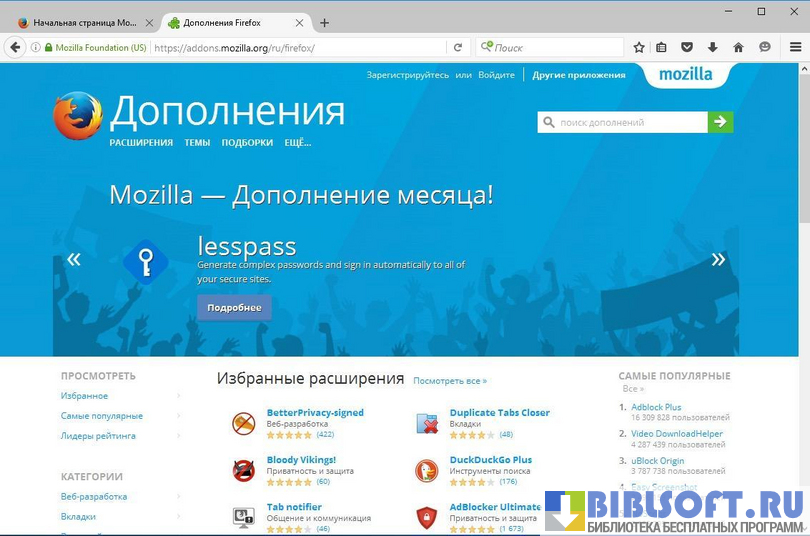Open the ЕЩЁ... menu
The width and height of the screenshot is (810, 536).
click(298, 143)
